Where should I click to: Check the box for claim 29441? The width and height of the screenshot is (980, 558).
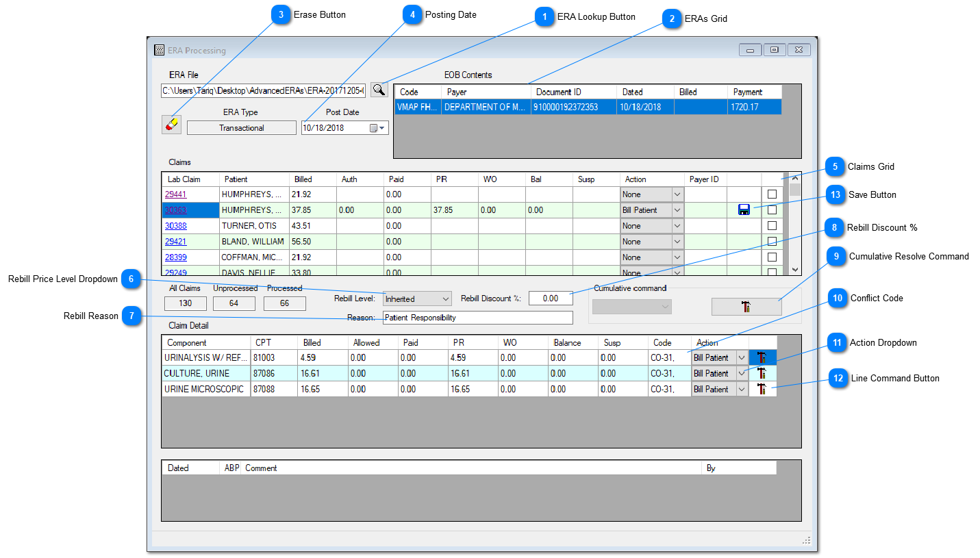click(772, 194)
